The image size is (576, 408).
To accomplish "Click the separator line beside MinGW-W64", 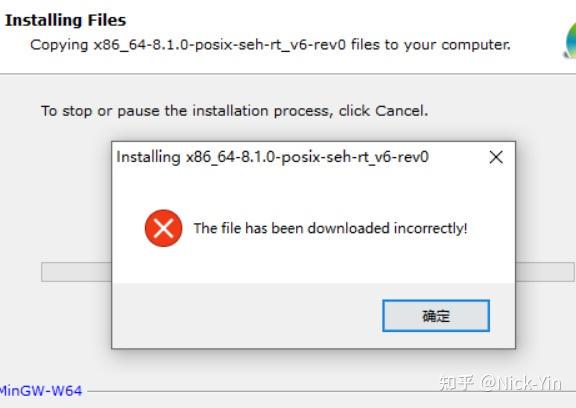I will [331, 391].
